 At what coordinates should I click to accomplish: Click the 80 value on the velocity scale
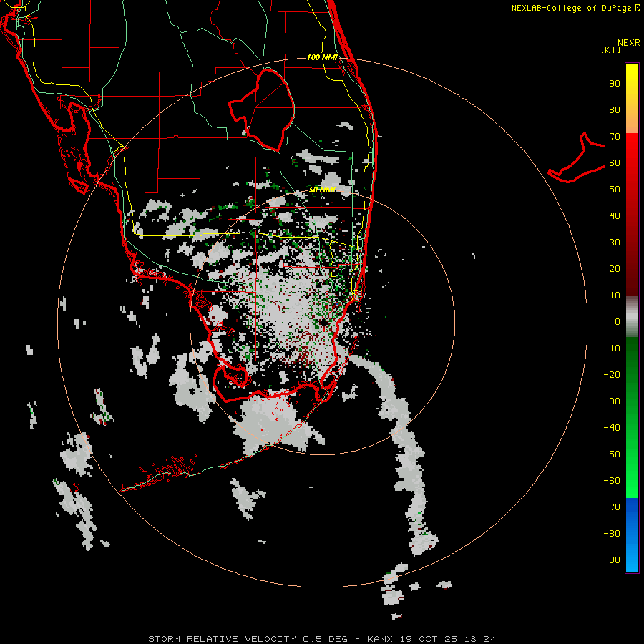[x=615, y=110]
